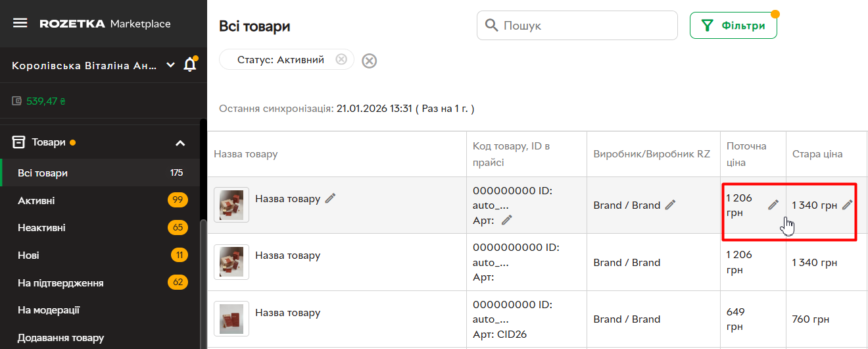Edit current price 1 206 грн pencil

(x=773, y=205)
